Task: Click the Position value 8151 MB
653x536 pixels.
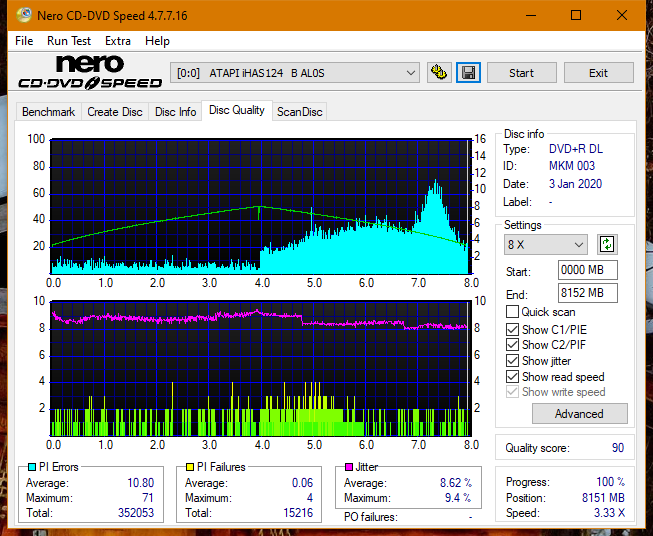Action: coord(603,497)
